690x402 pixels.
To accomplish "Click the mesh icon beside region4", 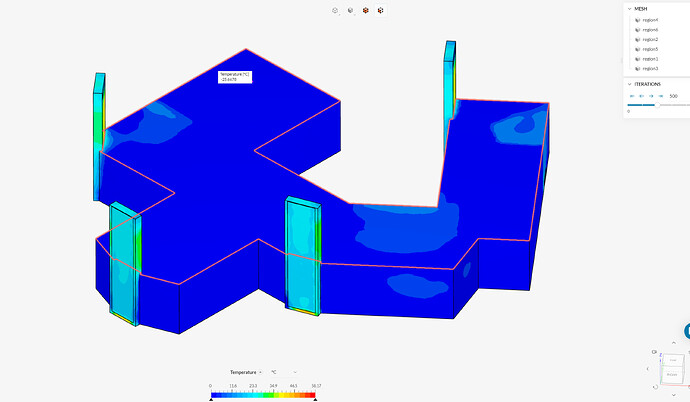I will point(637,20).
